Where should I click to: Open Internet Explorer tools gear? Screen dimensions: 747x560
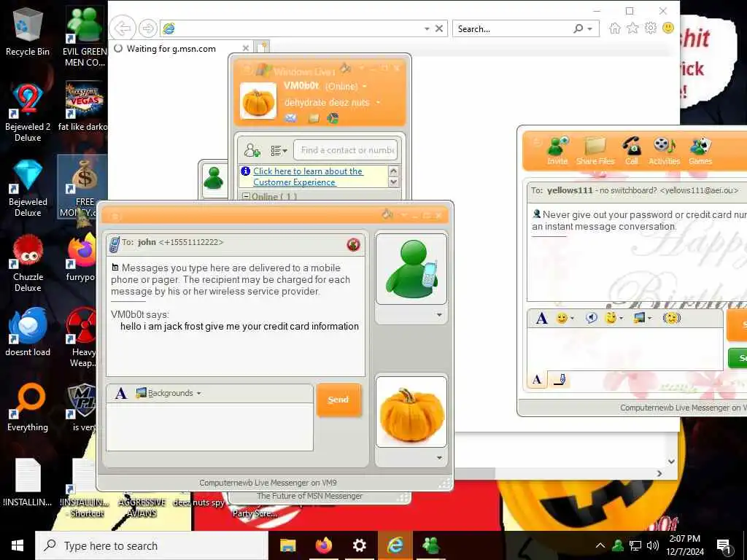(x=650, y=28)
